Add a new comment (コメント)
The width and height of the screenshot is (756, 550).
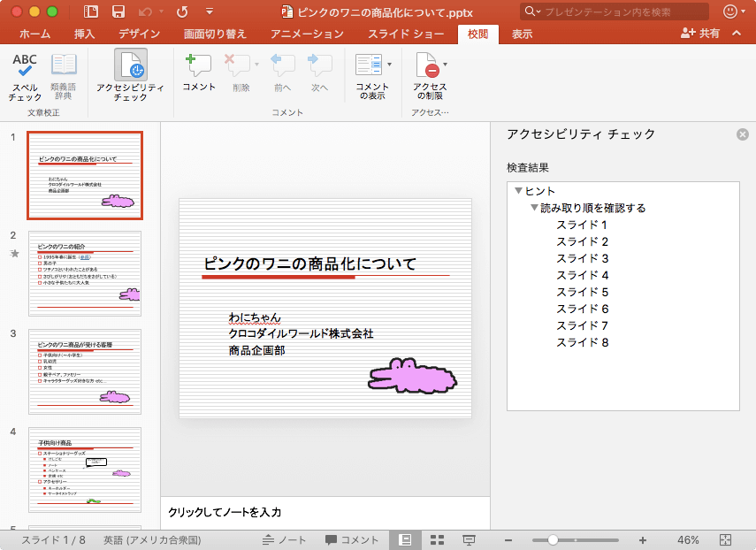tap(198, 73)
